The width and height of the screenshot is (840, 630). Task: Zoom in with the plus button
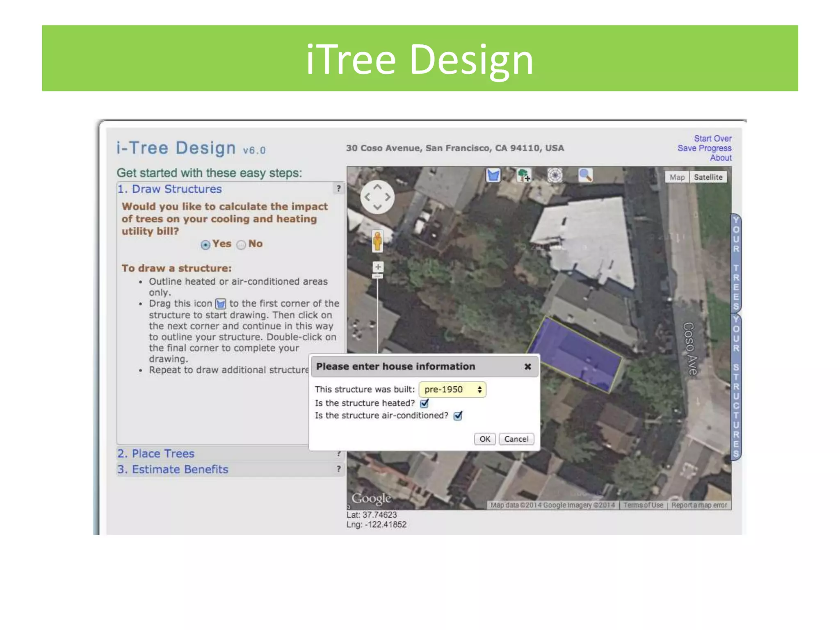click(378, 267)
